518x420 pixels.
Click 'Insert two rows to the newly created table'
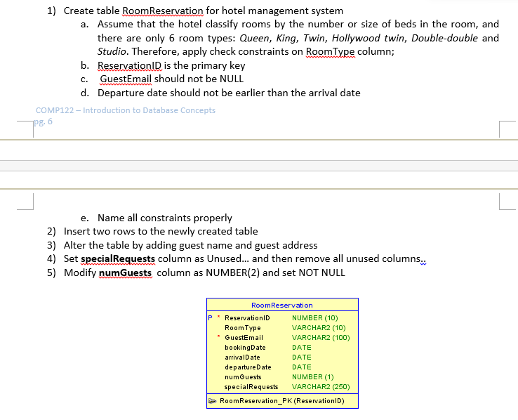tap(161, 231)
